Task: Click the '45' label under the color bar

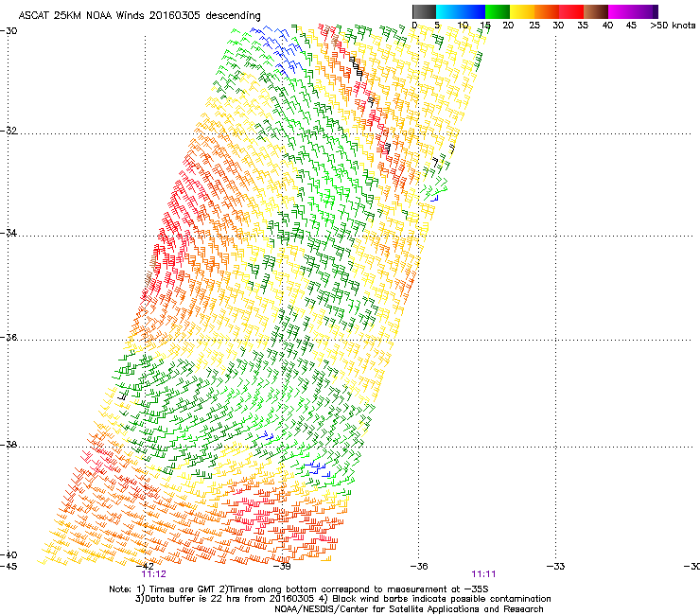Action: click(631, 26)
